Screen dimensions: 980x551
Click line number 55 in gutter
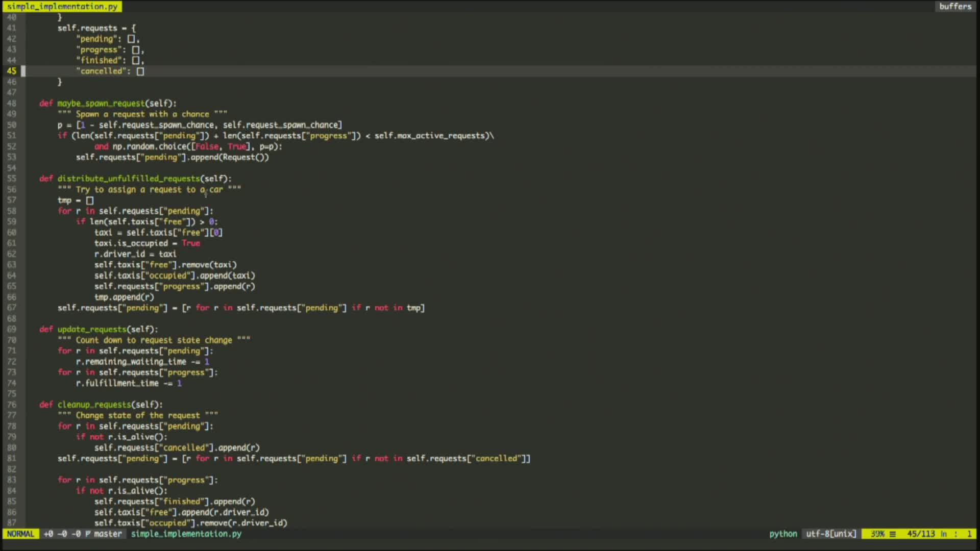(x=11, y=179)
